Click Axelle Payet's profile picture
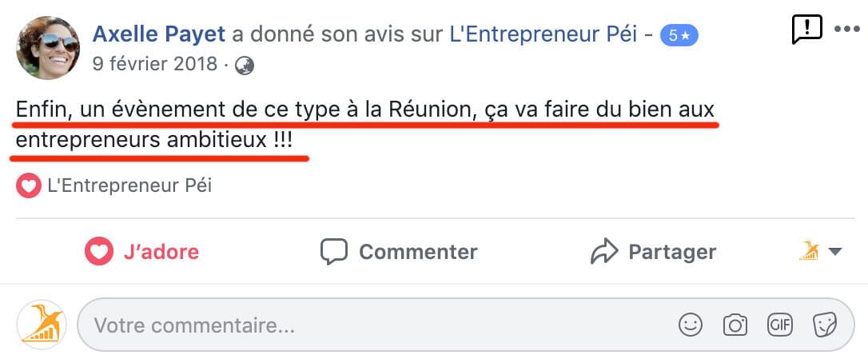 [x=46, y=46]
